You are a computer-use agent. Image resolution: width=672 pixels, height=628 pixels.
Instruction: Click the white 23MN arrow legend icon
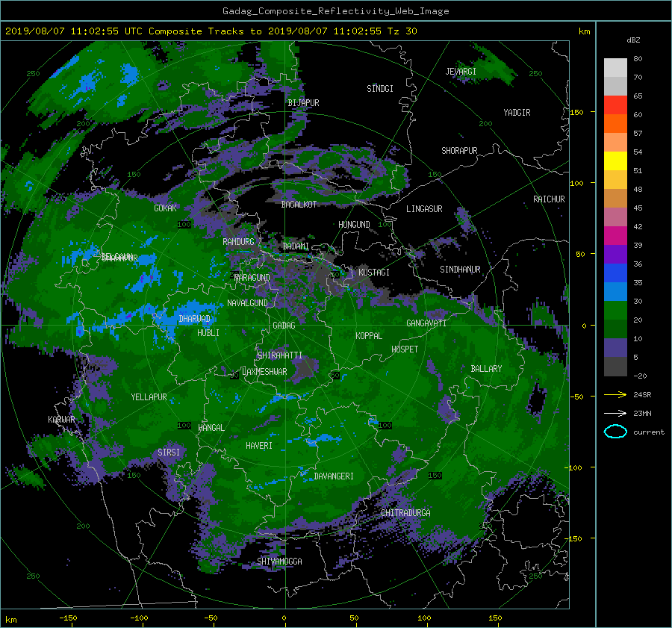tap(615, 413)
